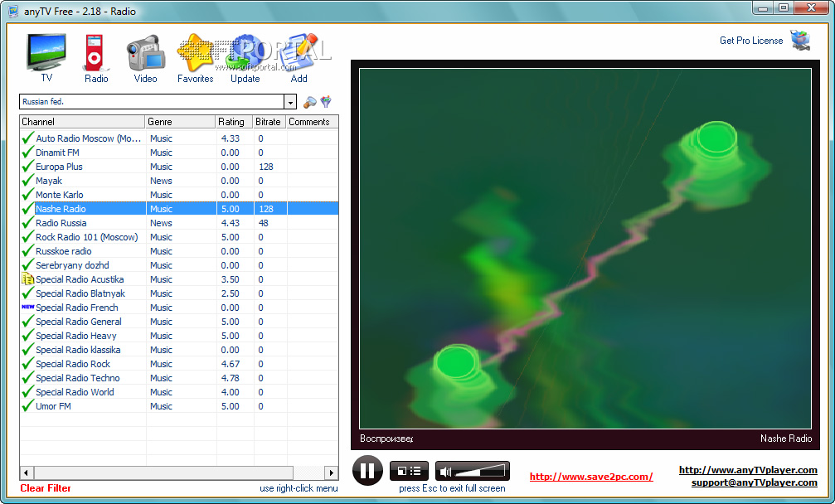Click the Add channel icon
Screen dimensions: 835x504
click(x=299, y=53)
